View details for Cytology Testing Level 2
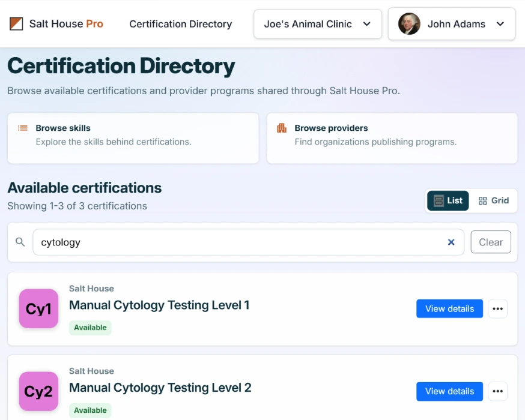The width and height of the screenshot is (525, 420). [x=449, y=391]
